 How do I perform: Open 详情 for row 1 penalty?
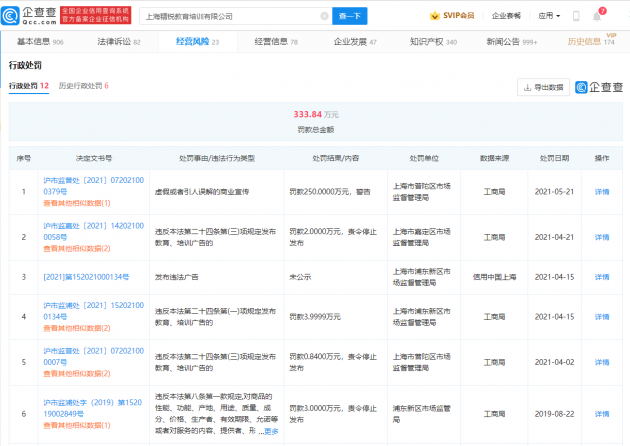pyautogui.click(x=601, y=191)
